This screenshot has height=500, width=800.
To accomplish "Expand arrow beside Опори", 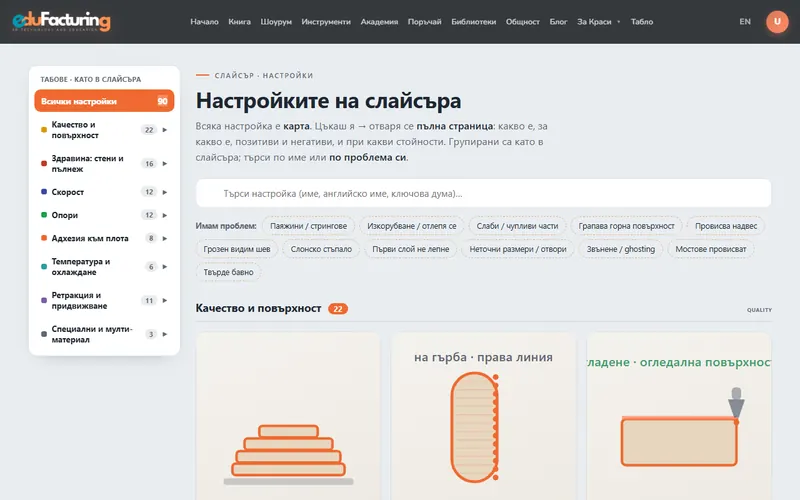I will 165,215.
